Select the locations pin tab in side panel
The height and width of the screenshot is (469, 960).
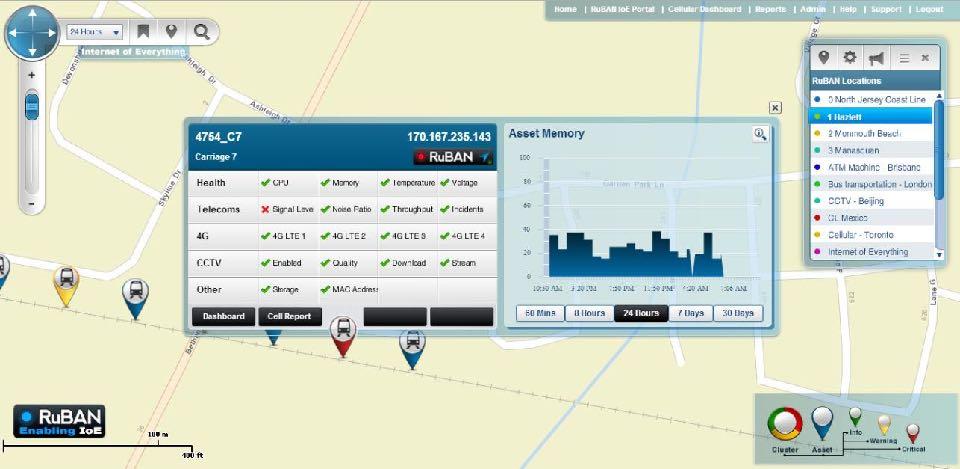pyautogui.click(x=824, y=58)
